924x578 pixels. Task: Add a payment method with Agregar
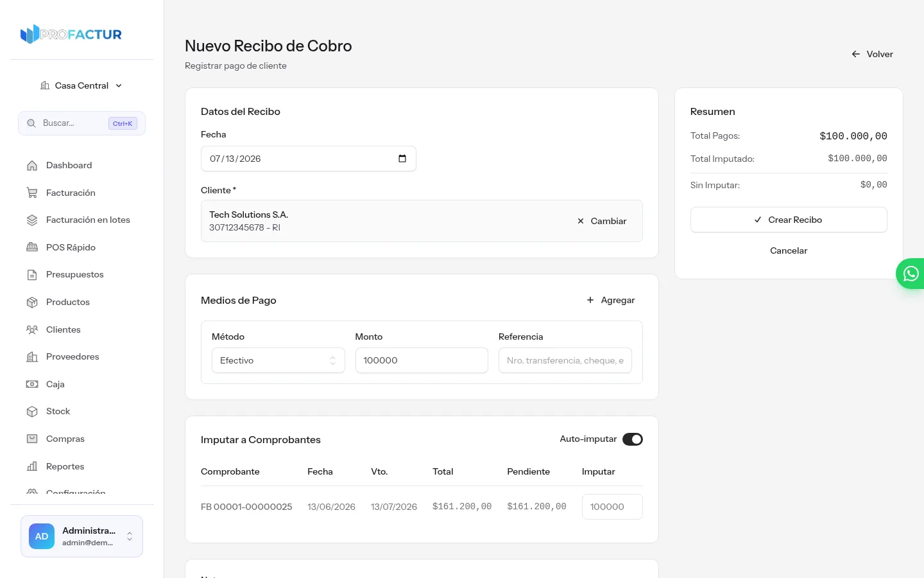[x=610, y=300]
